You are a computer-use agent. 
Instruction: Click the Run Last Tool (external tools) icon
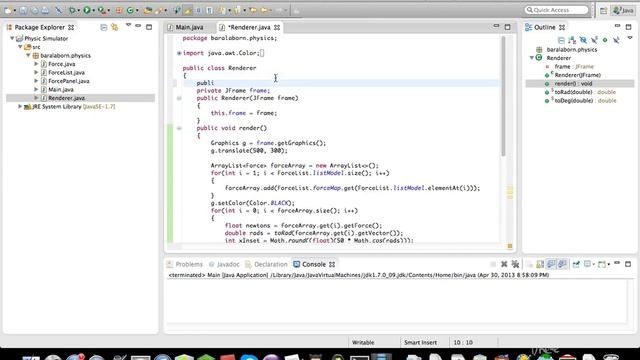101,10
